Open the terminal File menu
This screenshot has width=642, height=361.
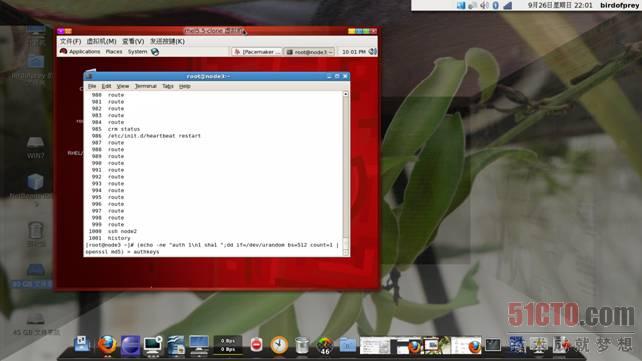(92, 86)
